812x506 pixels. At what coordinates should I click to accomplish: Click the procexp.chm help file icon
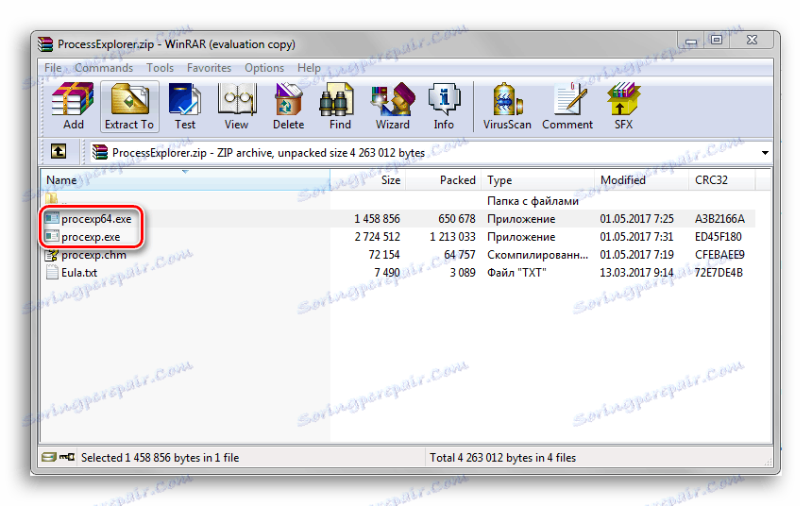point(51,255)
